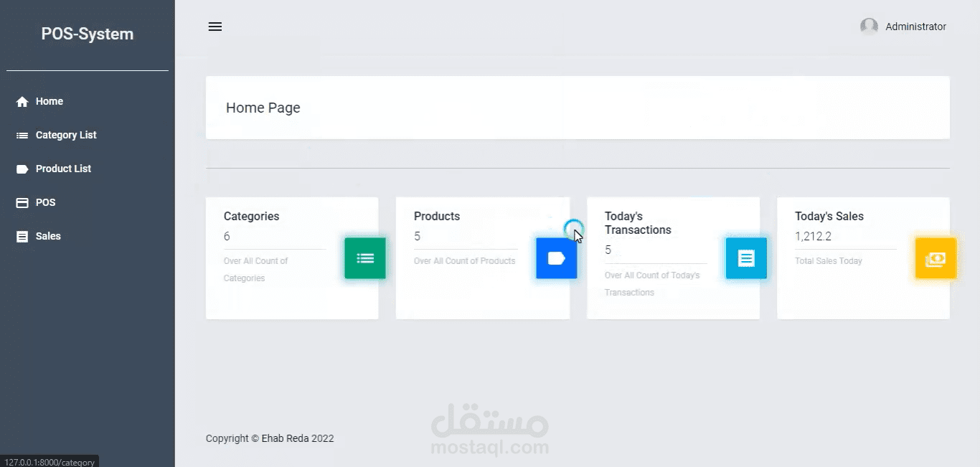Click the POS-System brand title
Viewport: 980px width, 467px height.
(x=87, y=34)
